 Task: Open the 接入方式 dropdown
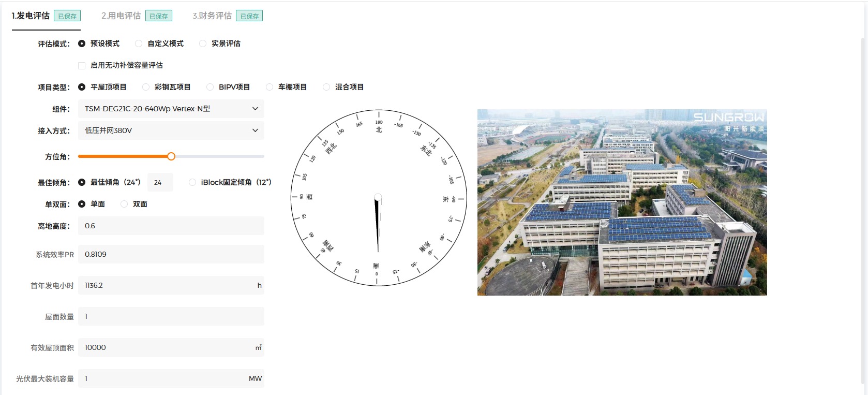[x=171, y=130]
